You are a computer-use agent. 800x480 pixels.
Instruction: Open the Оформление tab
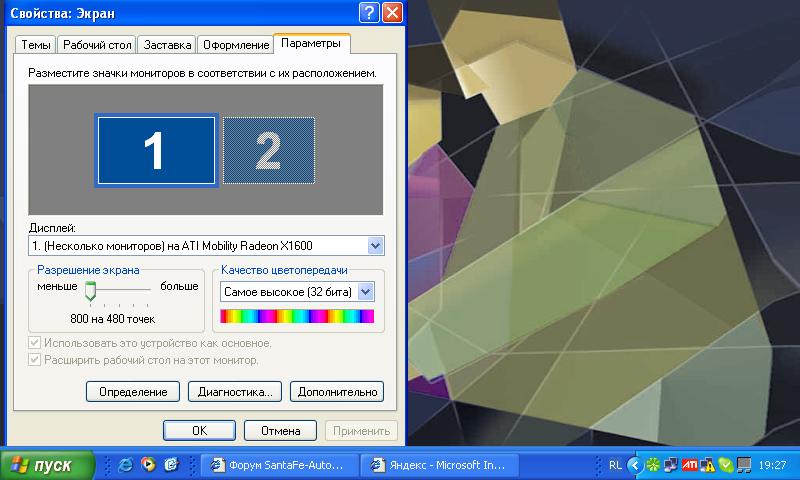point(236,45)
